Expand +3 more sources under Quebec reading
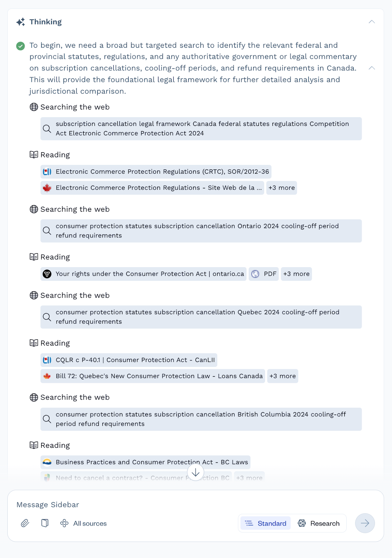Viewport: 392px width, 558px height. click(x=282, y=376)
